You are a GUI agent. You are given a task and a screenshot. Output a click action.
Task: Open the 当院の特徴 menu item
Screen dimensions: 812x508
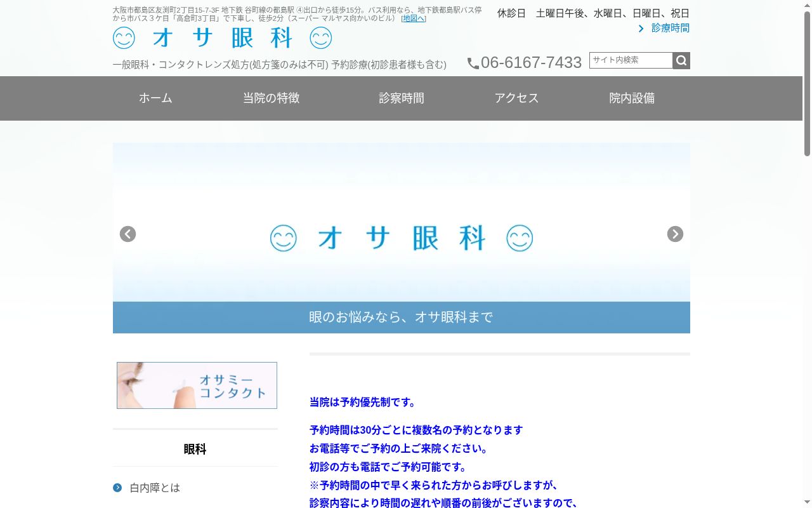[271, 98]
